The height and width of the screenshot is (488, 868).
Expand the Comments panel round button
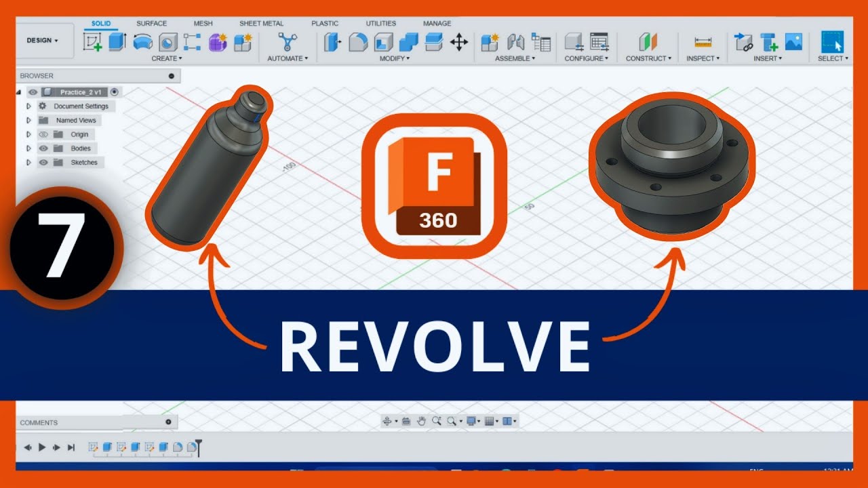tap(169, 422)
